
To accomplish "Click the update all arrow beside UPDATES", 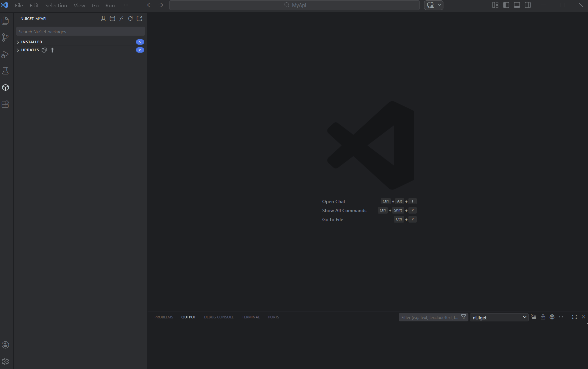I will tap(52, 50).
